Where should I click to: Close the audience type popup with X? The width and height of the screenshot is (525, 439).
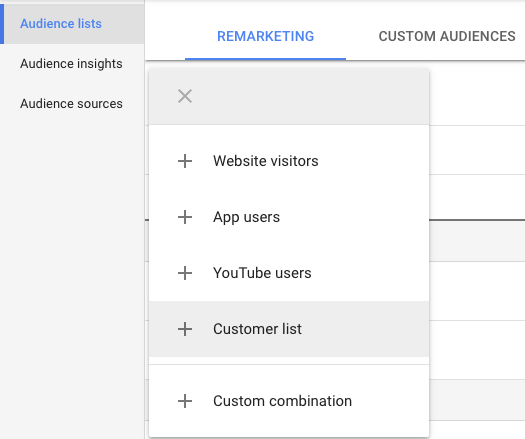click(x=185, y=96)
